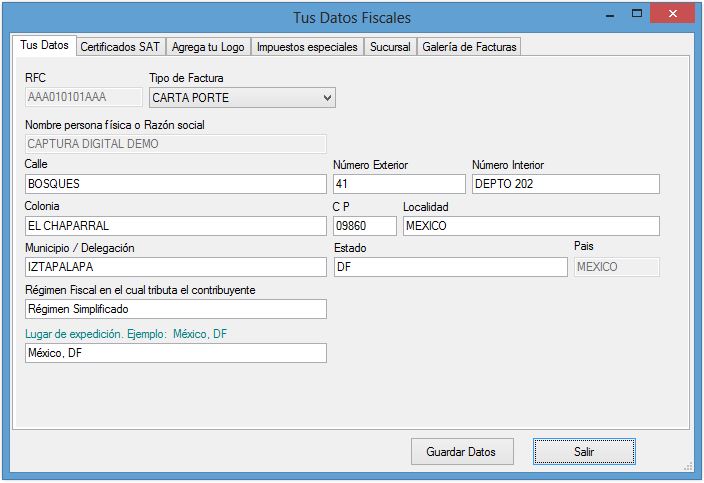704x483 pixels.
Task: Click the Municipio / Delegación field
Action: 176,267
